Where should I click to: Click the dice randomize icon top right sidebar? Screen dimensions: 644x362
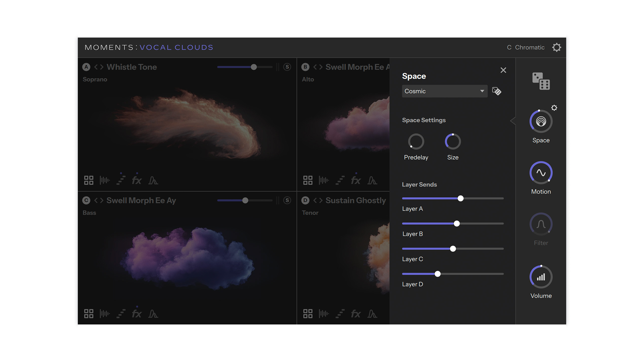[x=540, y=81]
